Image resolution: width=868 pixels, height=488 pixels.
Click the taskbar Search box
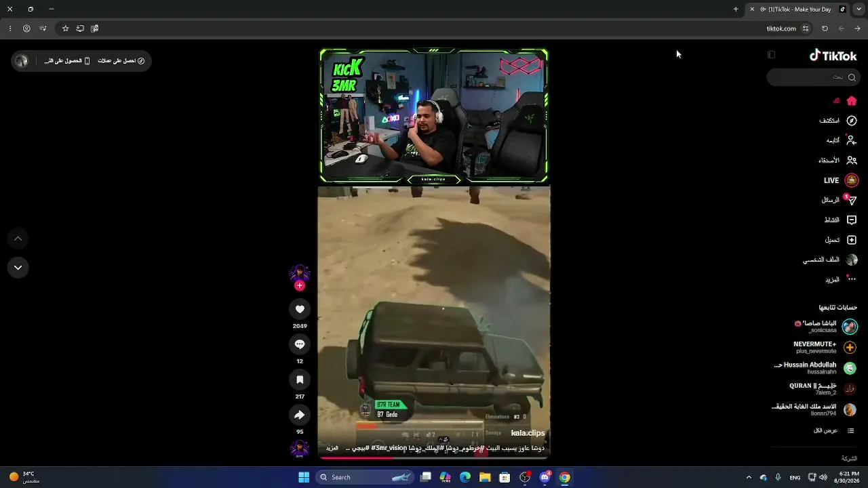click(x=365, y=477)
